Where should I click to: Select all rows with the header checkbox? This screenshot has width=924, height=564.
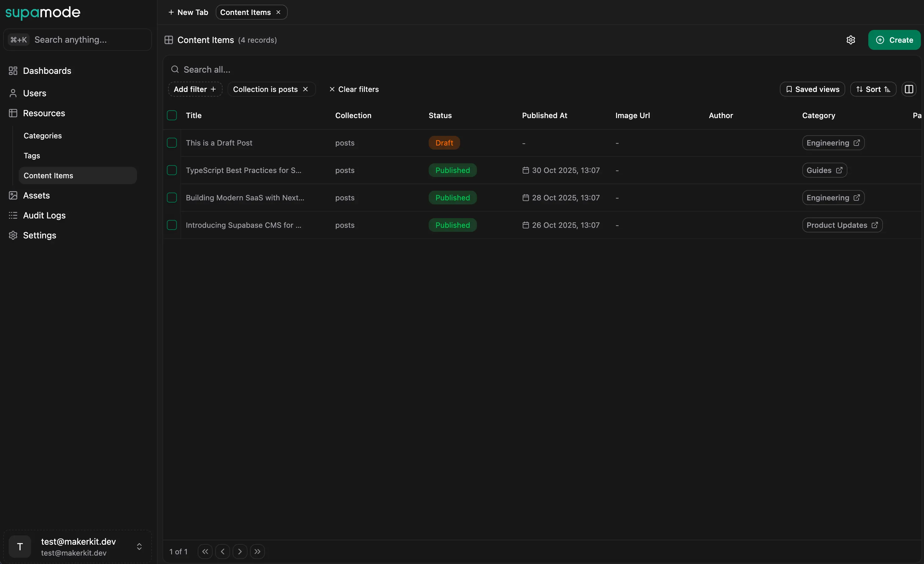pyautogui.click(x=172, y=115)
